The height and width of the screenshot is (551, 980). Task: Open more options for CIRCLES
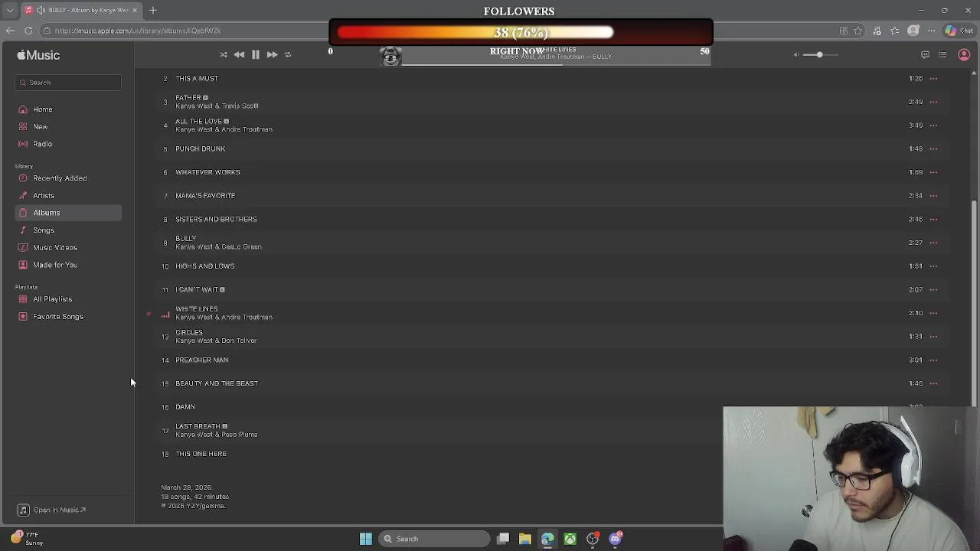click(x=933, y=336)
